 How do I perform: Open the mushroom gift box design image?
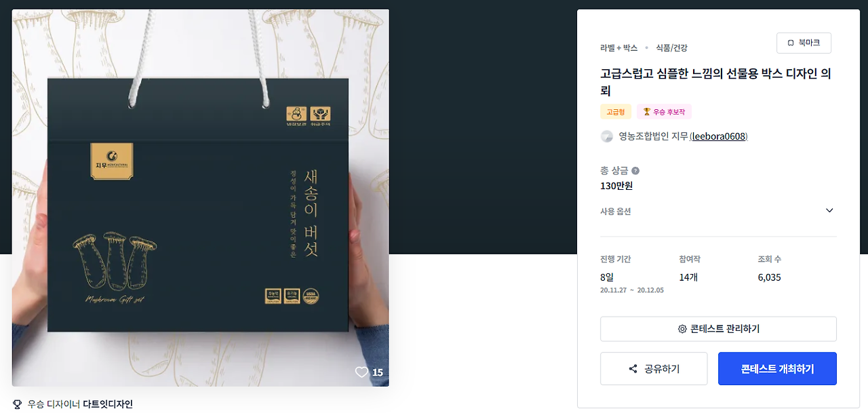200,198
